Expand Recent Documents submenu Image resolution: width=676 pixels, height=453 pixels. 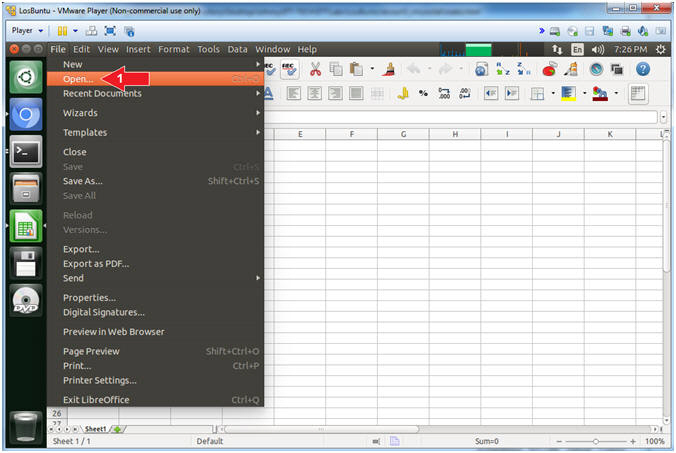156,93
